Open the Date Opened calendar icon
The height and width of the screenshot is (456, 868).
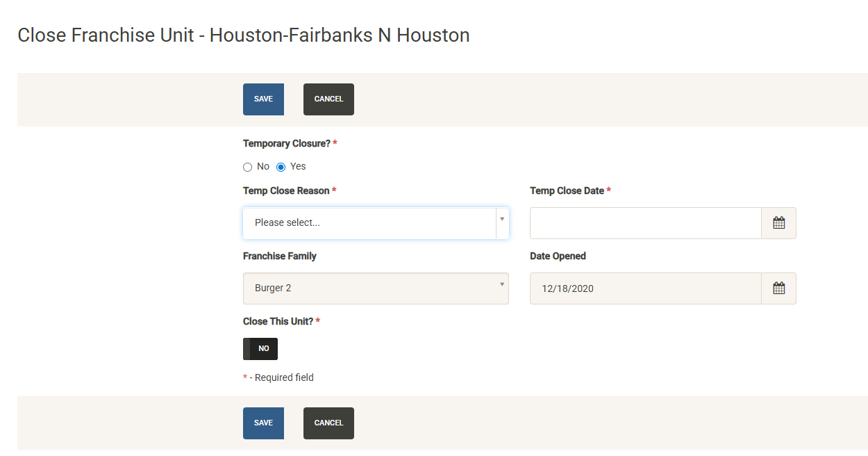pyautogui.click(x=778, y=288)
